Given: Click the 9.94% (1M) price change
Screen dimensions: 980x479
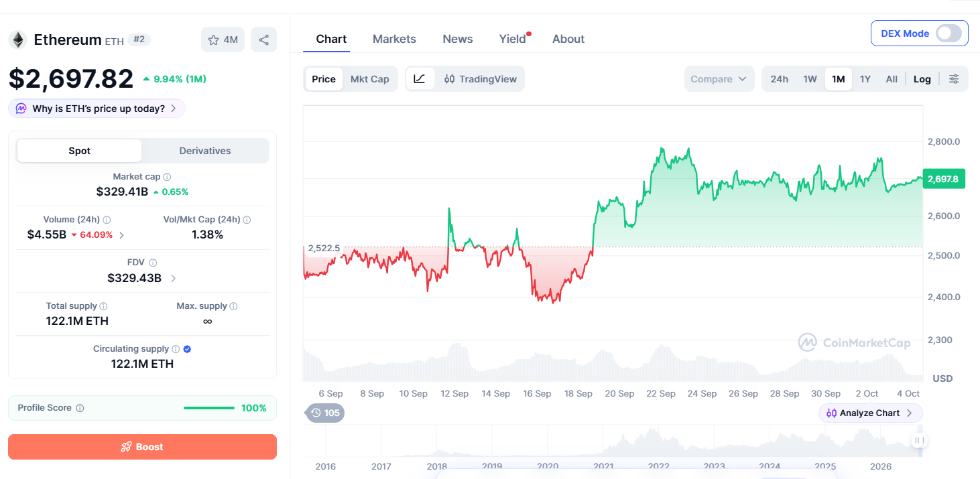Looking at the screenshot, I should click(174, 79).
